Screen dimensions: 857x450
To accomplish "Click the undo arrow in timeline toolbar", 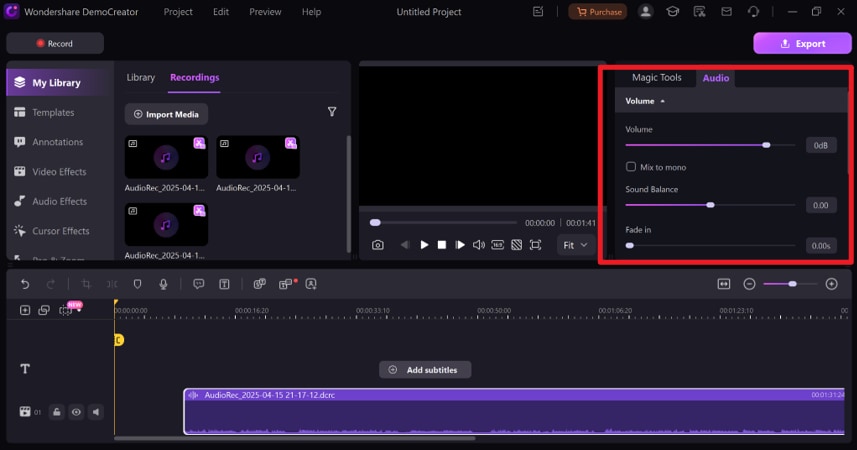I will (25, 284).
